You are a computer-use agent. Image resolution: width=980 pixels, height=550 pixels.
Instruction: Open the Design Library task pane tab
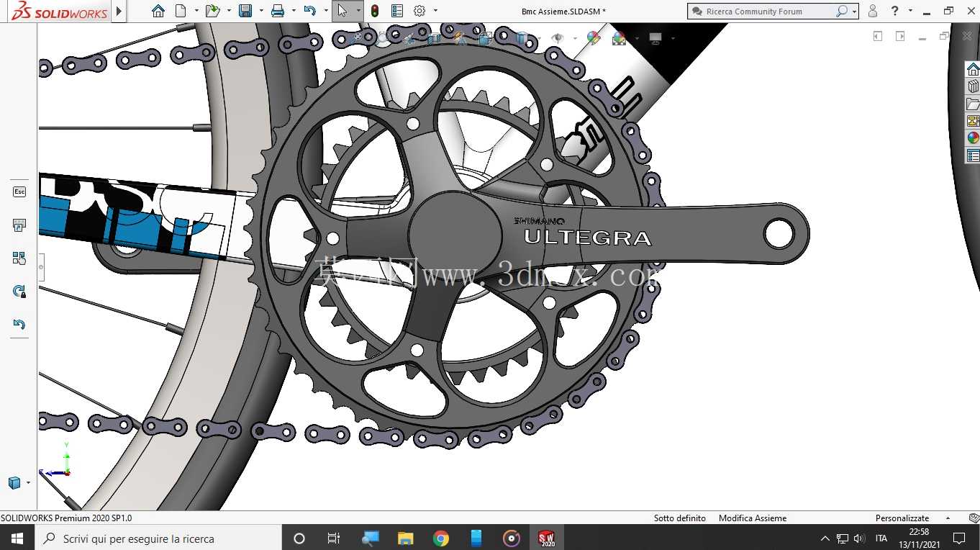pyautogui.click(x=973, y=86)
